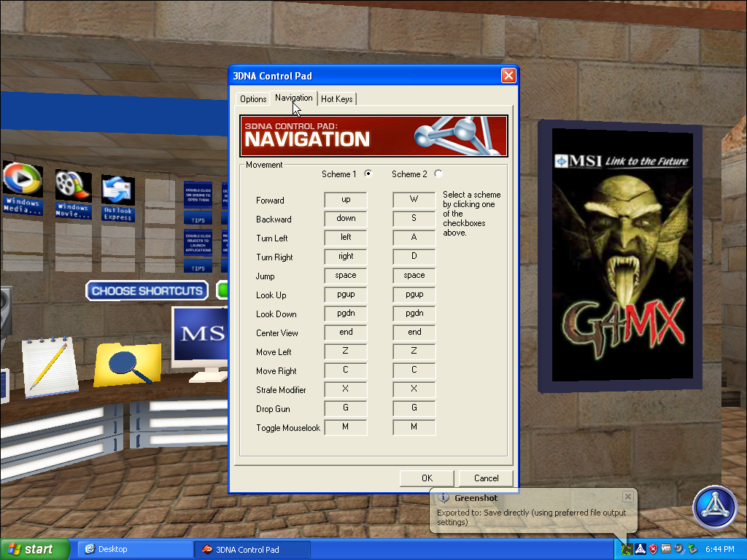Image resolution: width=747 pixels, height=560 pixels.
Task: Click the Scheme 1 Strafe Modifier field
Action: coord(346,389)
